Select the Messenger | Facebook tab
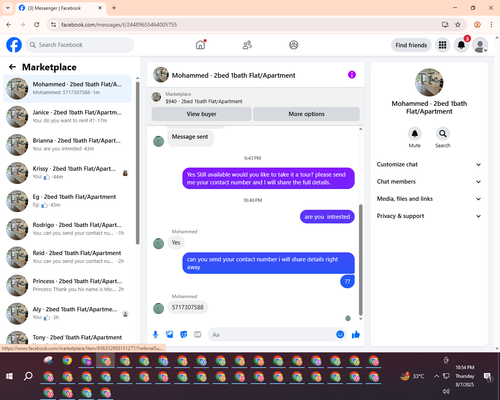The image size is (500, 400). click(x=60, y=8)
